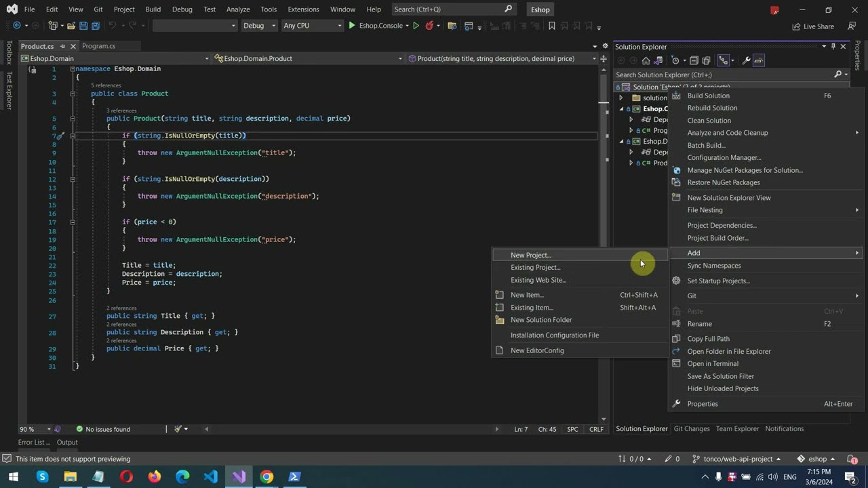
Task: Open the Product constructor member dropdown
Action: [502, 58]
